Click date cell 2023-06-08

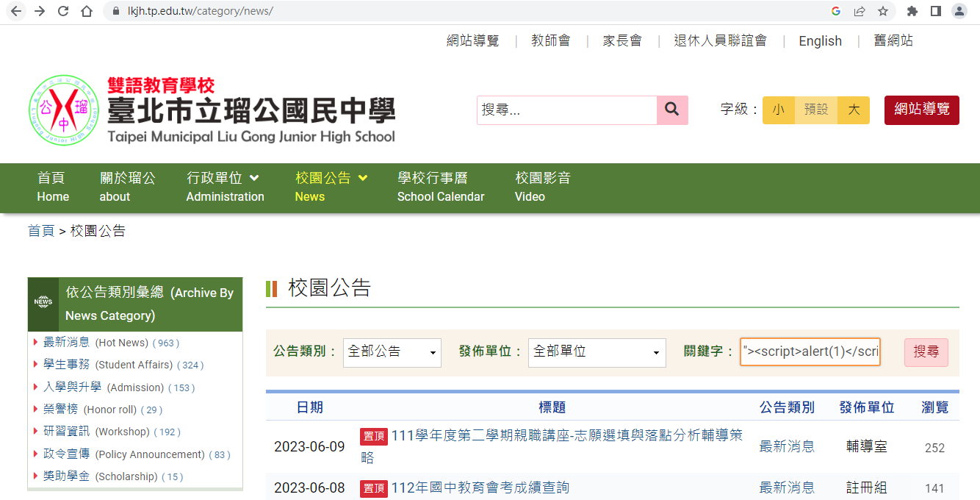[309, 488]
